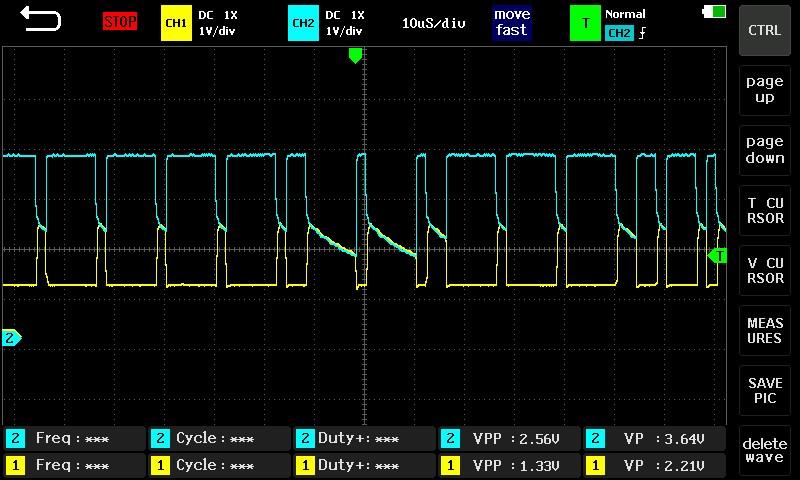The width and height of the screenshot is (800, 480).
Task: Toggle the rising edge trigger symbol
Action: coord(642,33)
